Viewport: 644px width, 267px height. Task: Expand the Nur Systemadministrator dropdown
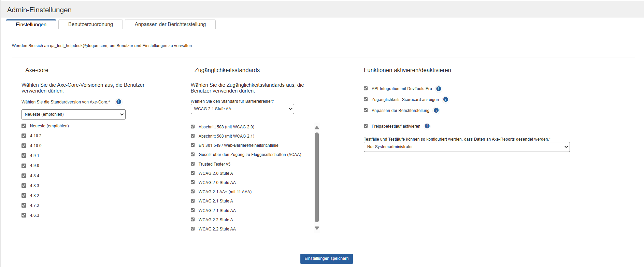pyautogui.click(x=467, y=147)
